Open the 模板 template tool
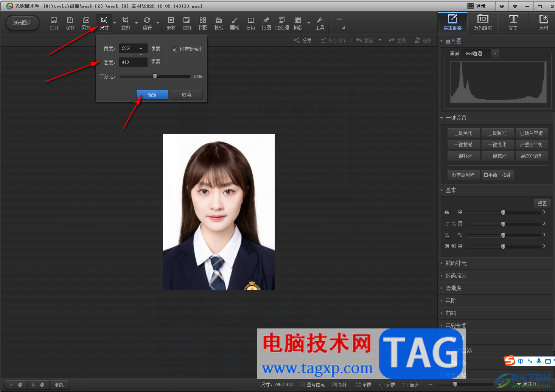The height and width of the screenshot is (392, 555). 219,23
